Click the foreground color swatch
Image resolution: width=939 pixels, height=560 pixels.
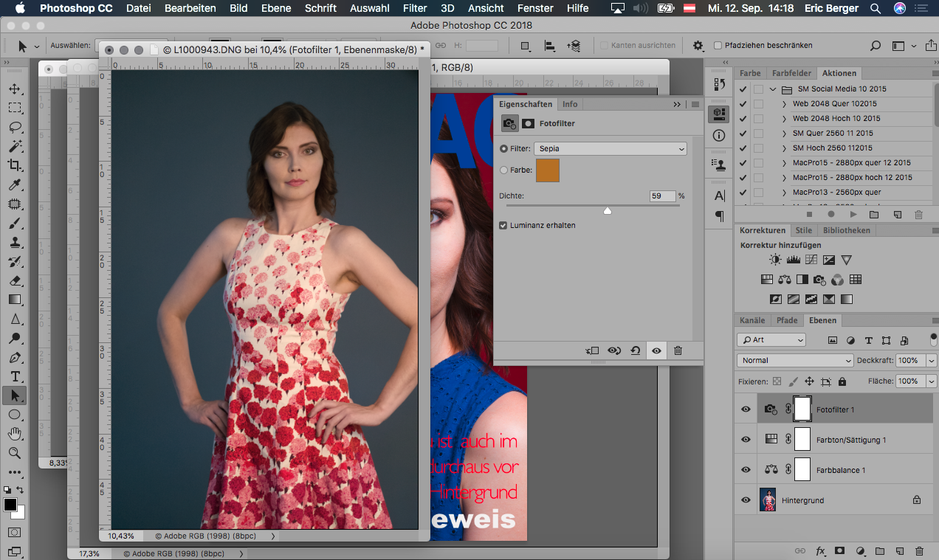click(x=10, y=505)
